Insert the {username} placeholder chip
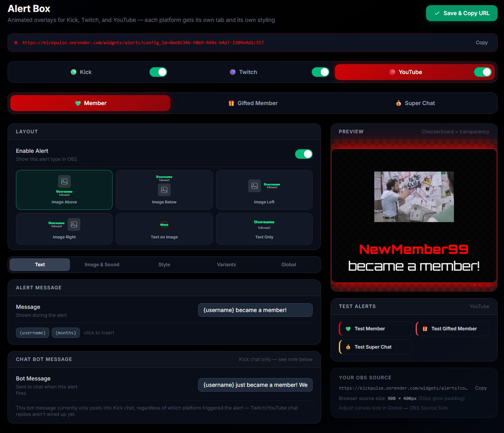 coord(33,333)
